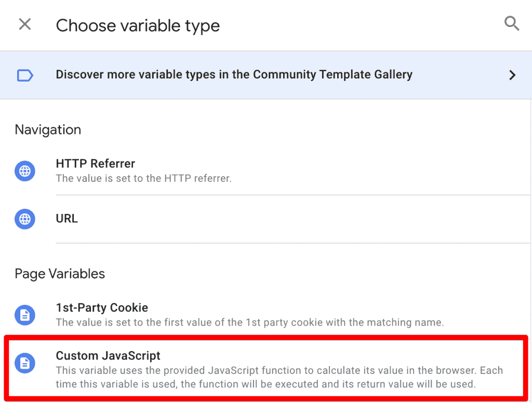This screenshot has height=403, width=532.
Task: Click the document icon beside 1st-Party Cookie
Action: [x=24, y=315]
